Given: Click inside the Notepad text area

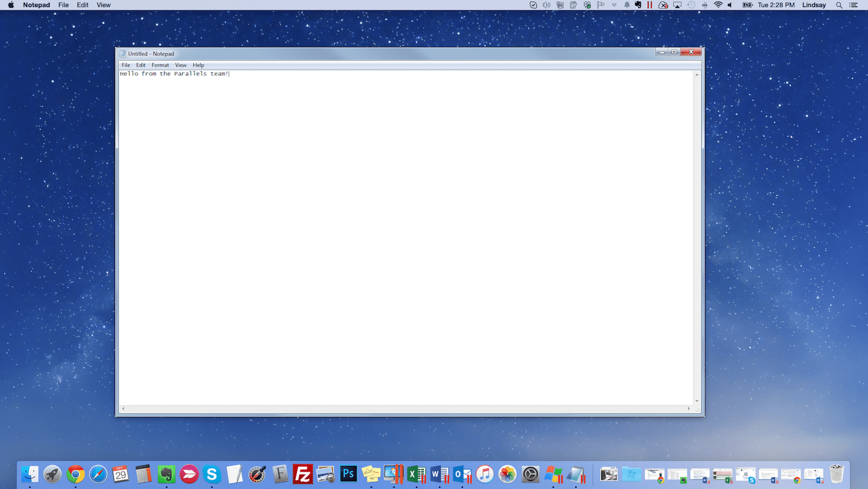Looking at the screenshot, I should point(405,231).
